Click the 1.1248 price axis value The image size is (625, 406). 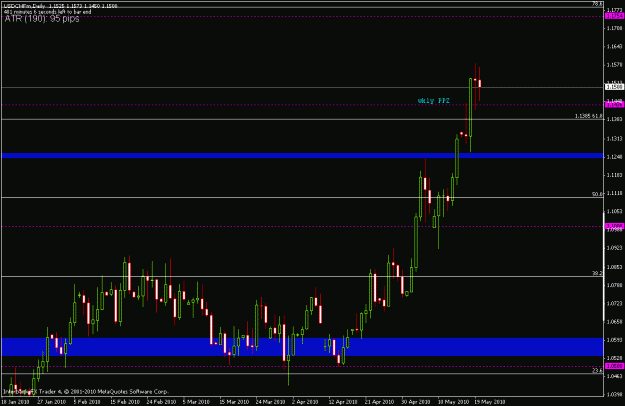[614, 157]
